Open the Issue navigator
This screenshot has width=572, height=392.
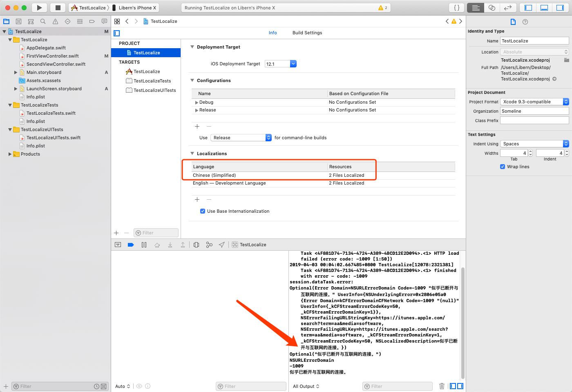55,21
